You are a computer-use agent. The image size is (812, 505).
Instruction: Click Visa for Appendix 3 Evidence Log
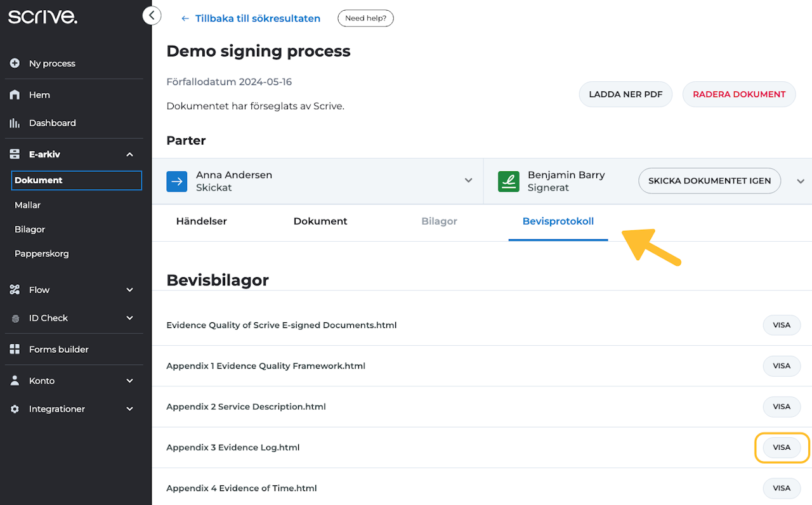(782, 447)
